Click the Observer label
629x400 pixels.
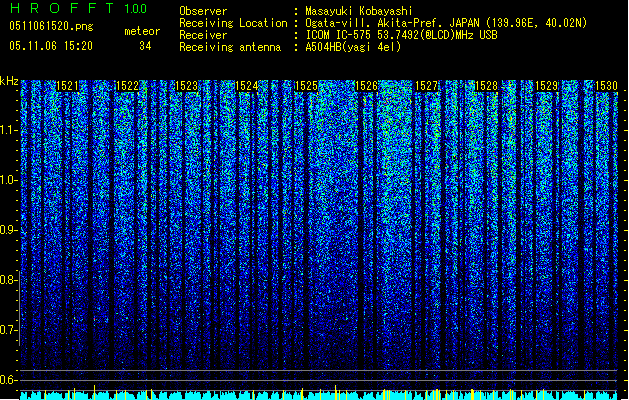203,11
